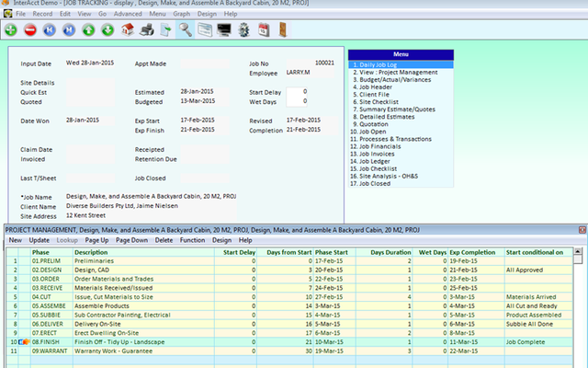Viewport: 588px width, 368px height.
Task: Select 6. Site Checklist entry
Action: [x=401, y=102]
